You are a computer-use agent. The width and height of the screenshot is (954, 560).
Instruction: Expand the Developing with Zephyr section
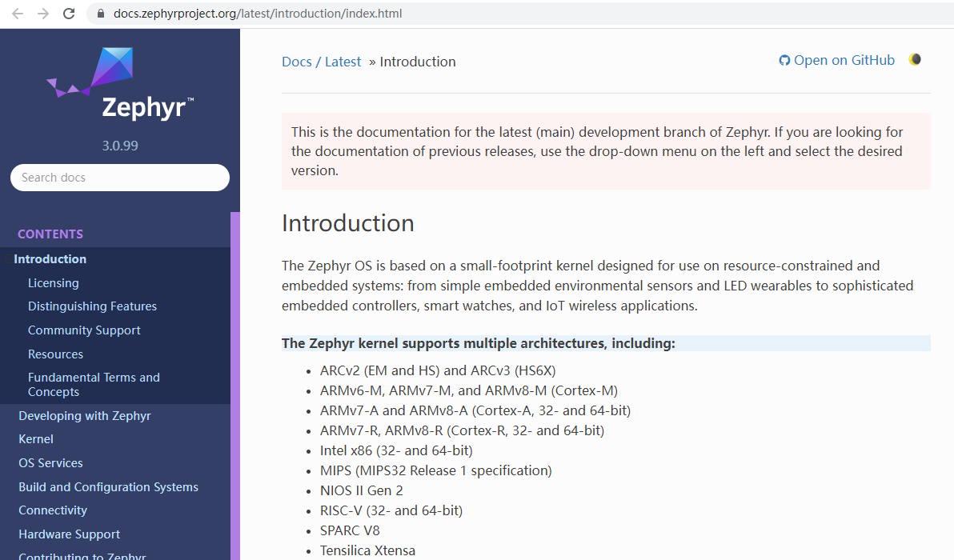click(x=85, y=415)
